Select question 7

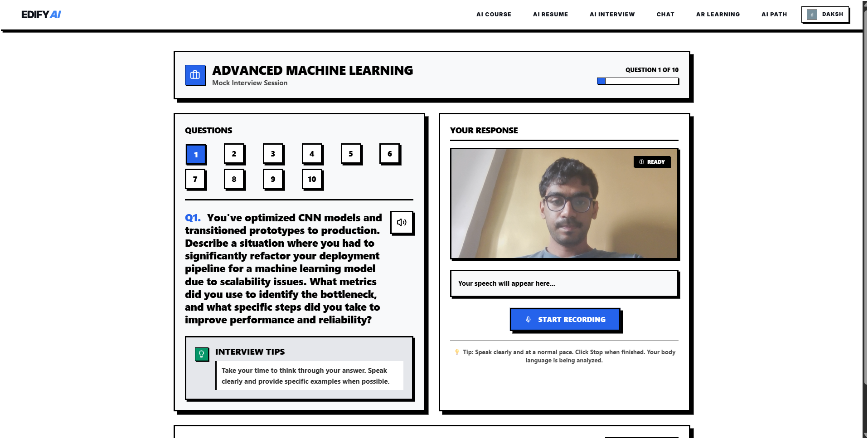(x=195, y=179)
